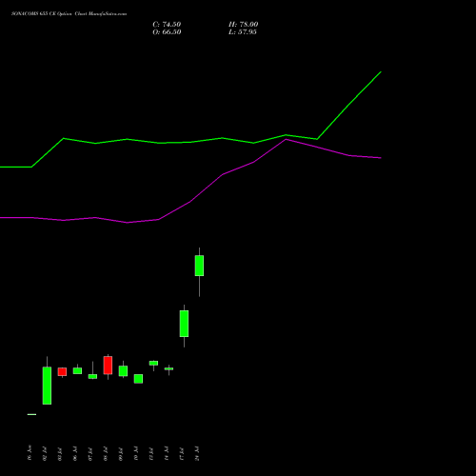Select the purple indicator line
This screenshot has width=476, height=476.
[x=190, y=201]
